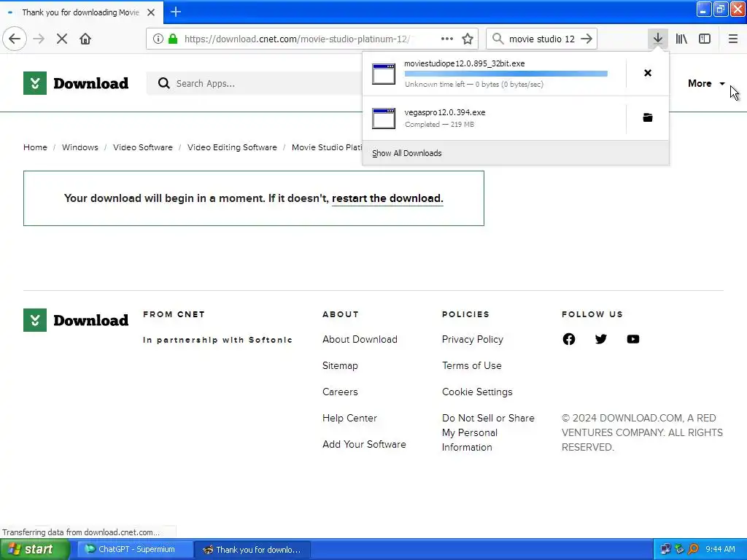Open the Facebook follow icon

[x=569, y=339]
